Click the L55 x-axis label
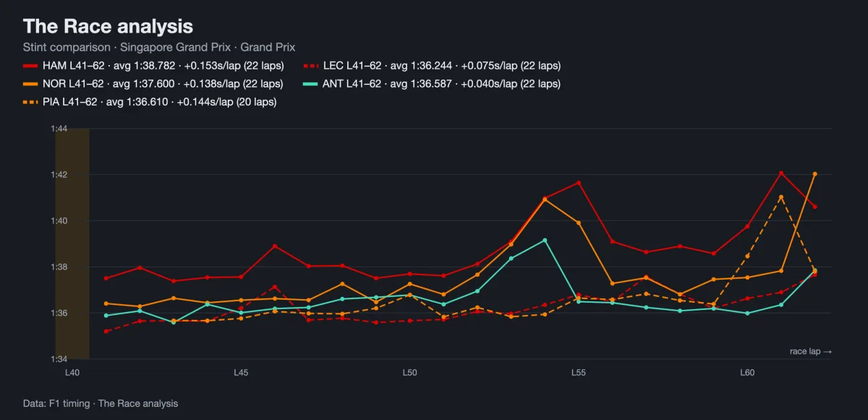This screenshot has width=868, height=420. (x=579, y=373)
